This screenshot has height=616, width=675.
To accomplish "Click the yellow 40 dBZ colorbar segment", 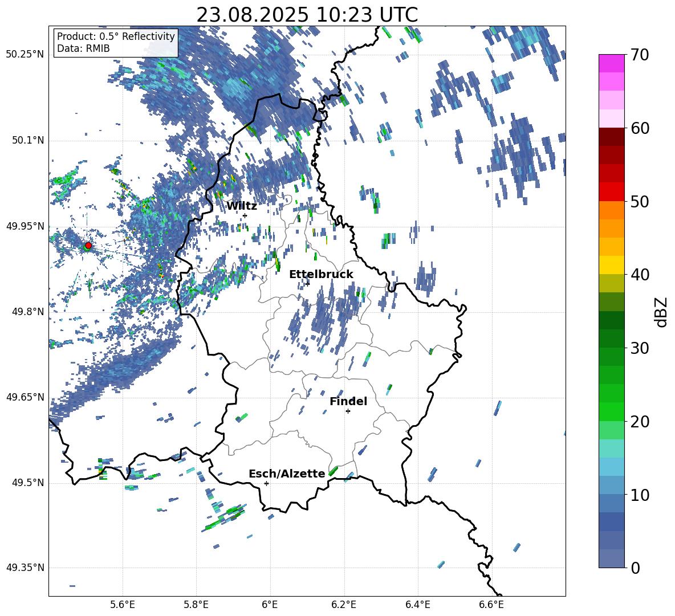I will (x=611, y=265).
